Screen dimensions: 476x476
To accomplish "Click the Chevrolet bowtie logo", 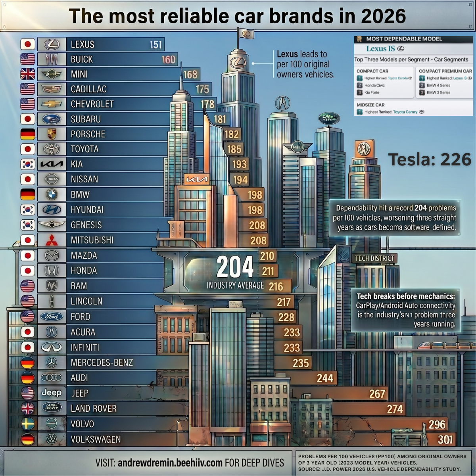I will click(x=52, y=104).
